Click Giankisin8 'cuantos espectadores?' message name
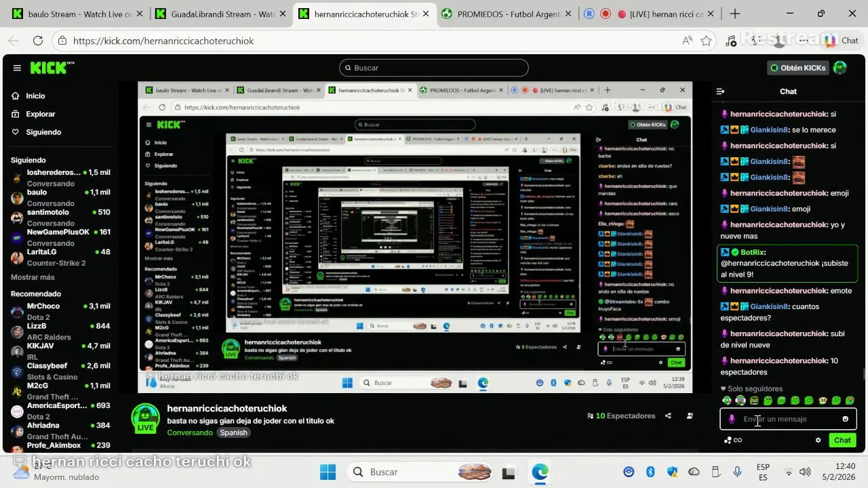This screenshot has width=868, height=488. pyautogui.click(x=770, y=306)
